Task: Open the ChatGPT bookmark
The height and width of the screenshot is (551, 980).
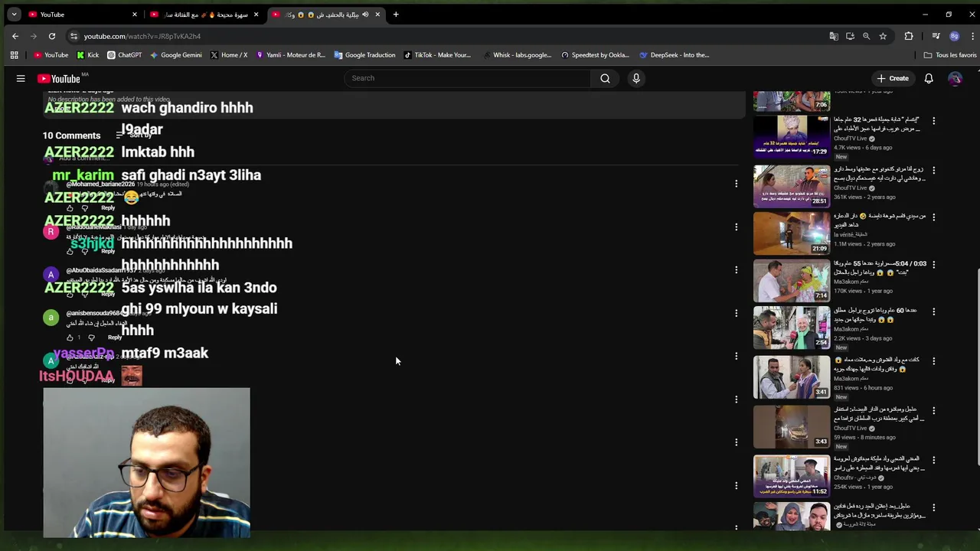Action: pyautogui.click(x=125, y=55)
